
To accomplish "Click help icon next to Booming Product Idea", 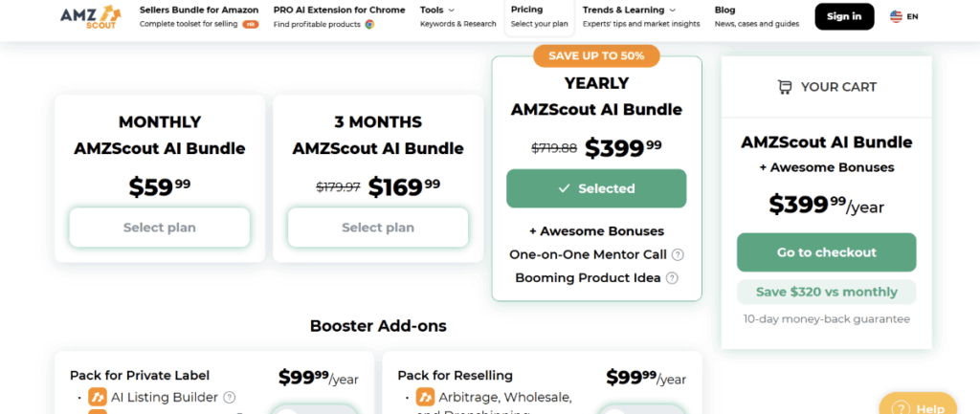I will 672,278.
